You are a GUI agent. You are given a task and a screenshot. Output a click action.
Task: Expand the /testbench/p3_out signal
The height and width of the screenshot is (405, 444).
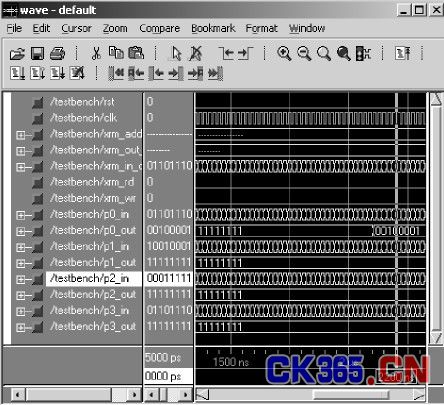coord(20,327)
